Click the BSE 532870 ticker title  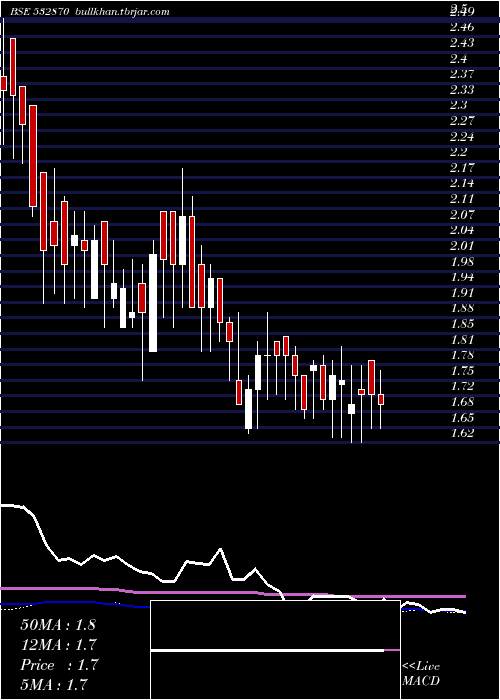(39, 12)
